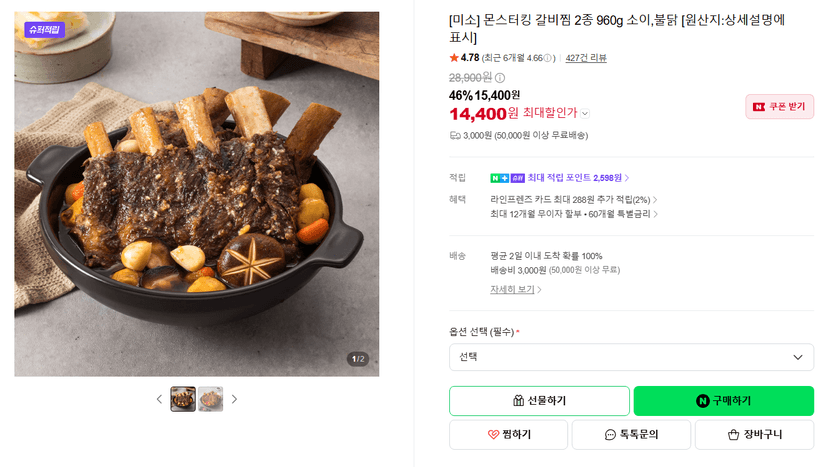Screen dimensions: 828x467
Task: Click the chat bubble icon for 톡톡문의
Action: pos(610,435)
